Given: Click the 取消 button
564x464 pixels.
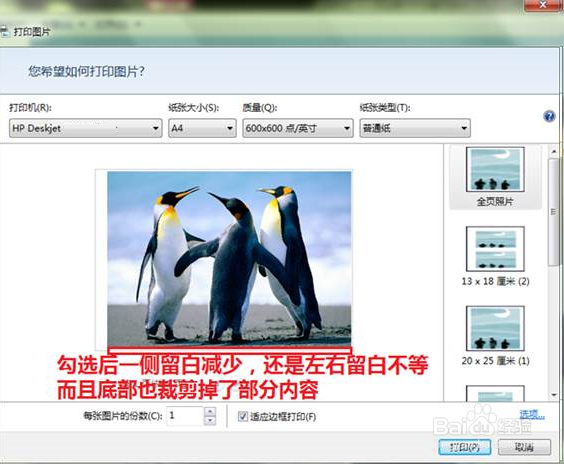Looking at the screenshot, I should coord(524,447).
